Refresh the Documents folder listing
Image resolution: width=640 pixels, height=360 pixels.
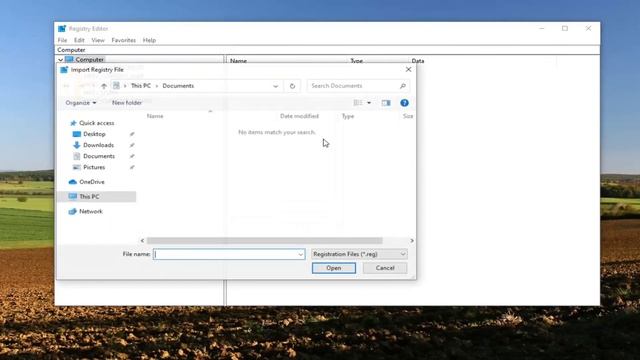(x=292, y=86)
